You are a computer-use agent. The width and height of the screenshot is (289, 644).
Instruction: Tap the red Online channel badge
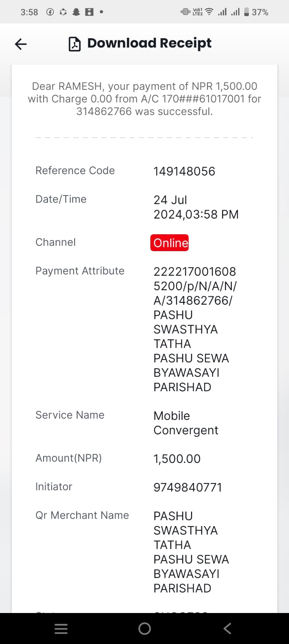[x=170, y=243]
